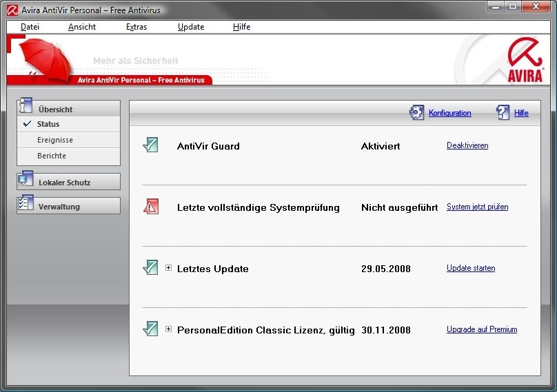Click the Letzte vollständige Systemprüfung label
The image size is (557, 392).
pos(259,208)
